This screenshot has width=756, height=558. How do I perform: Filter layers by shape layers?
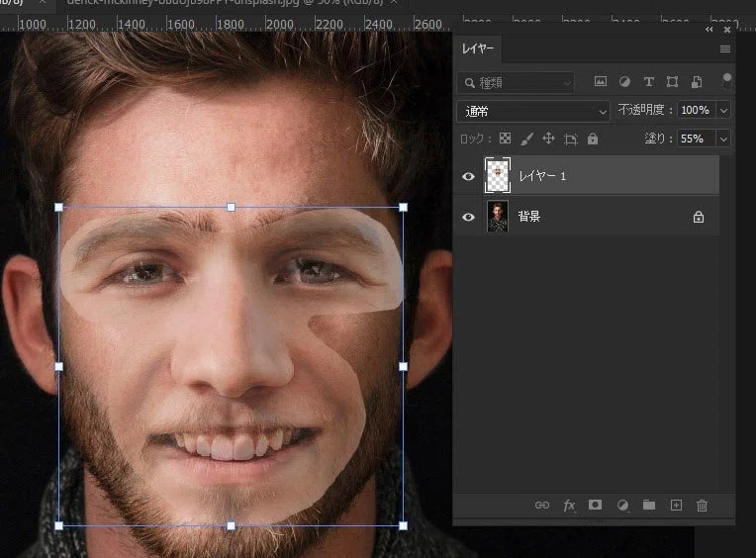pos(672,82)
